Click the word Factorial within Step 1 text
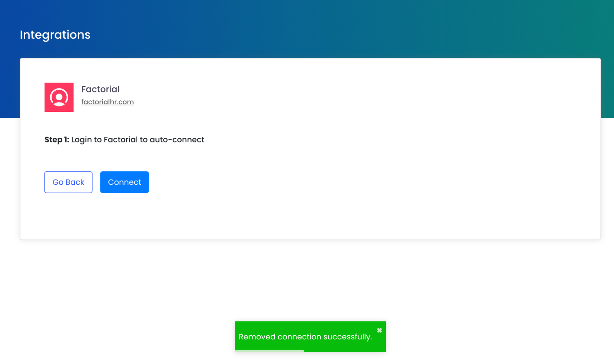Screen dimensions: 614x364 point(120,140)
